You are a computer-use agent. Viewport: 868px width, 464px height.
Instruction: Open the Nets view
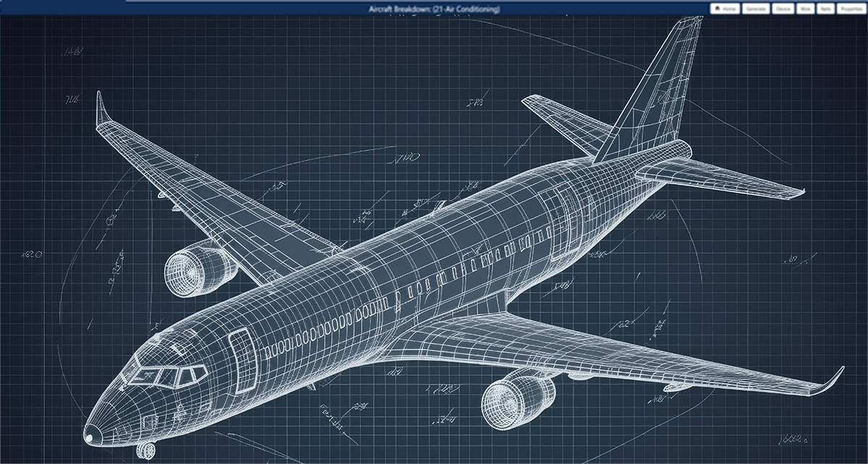coord(825,9)
